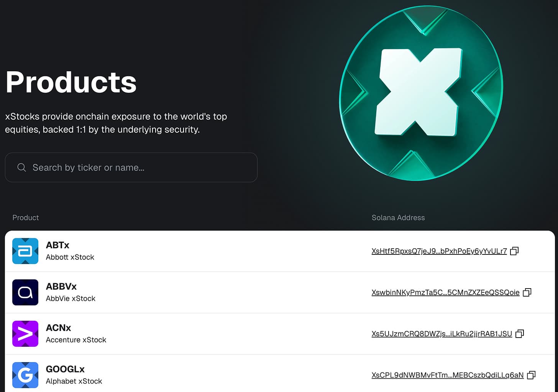Open the ABTx address link XsHtf5RpxsQ7jeJ9

tap(439, 251)
